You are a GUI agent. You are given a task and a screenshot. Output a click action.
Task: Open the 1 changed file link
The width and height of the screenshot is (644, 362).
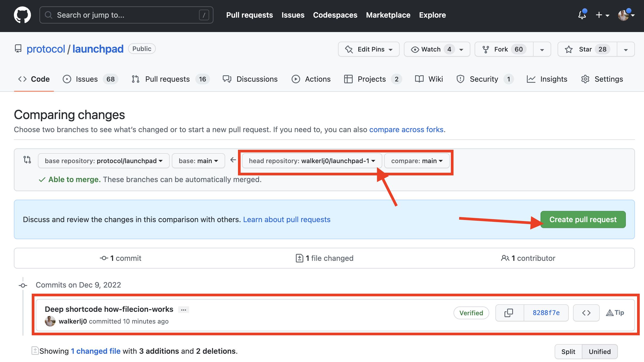click(x=96, y=351)
